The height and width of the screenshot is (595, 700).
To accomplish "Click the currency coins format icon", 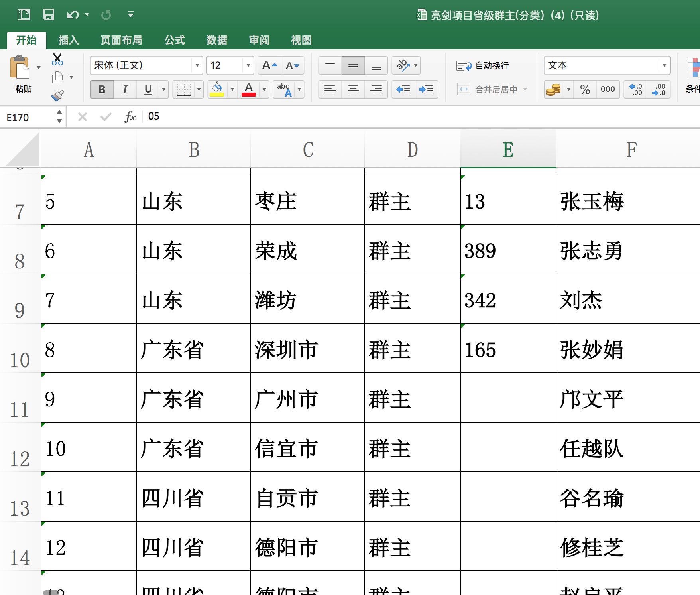I will point(553,89).
